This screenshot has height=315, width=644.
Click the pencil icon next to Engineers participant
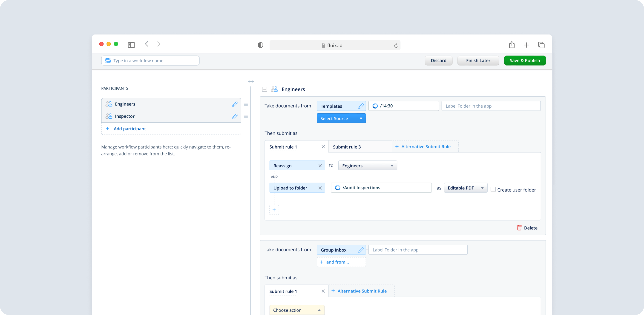coord(235,104)
